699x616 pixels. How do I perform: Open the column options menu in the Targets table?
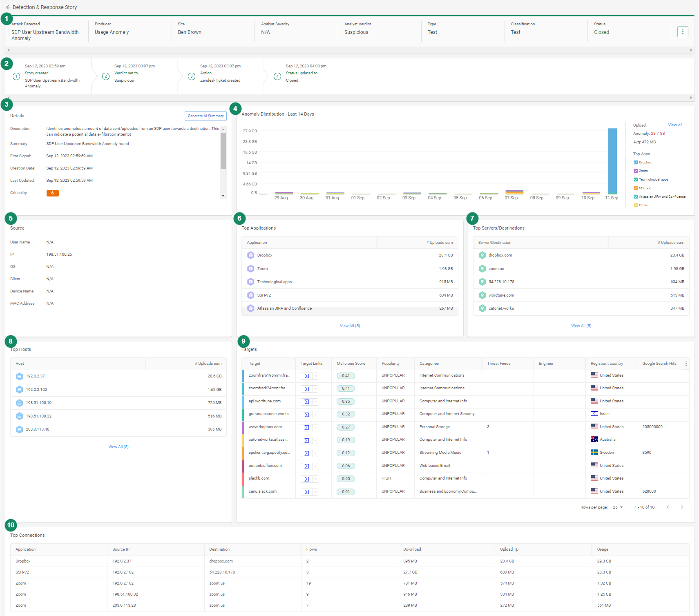[686, 364]
